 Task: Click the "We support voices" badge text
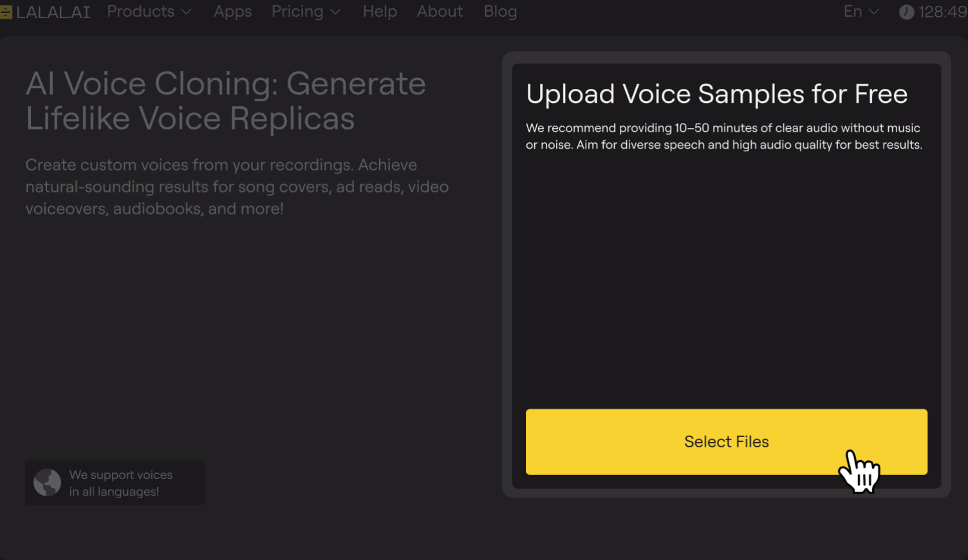(x=121, y=483)
